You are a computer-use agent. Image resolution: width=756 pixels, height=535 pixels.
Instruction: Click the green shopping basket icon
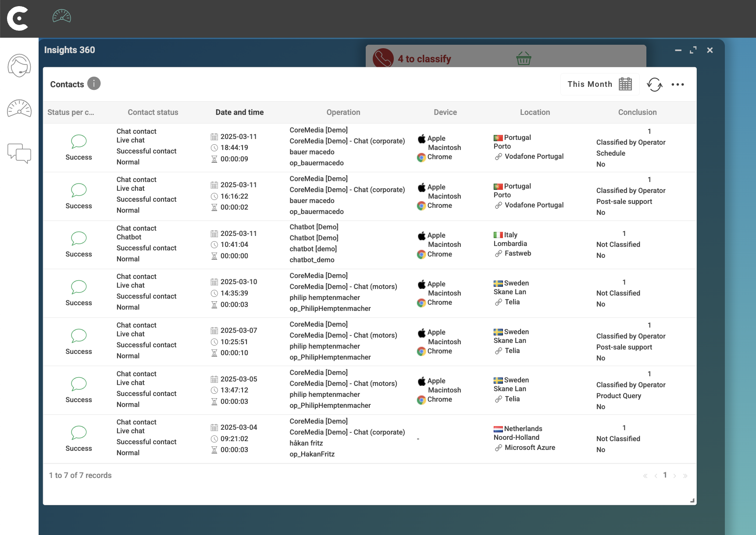pos(524,58)
